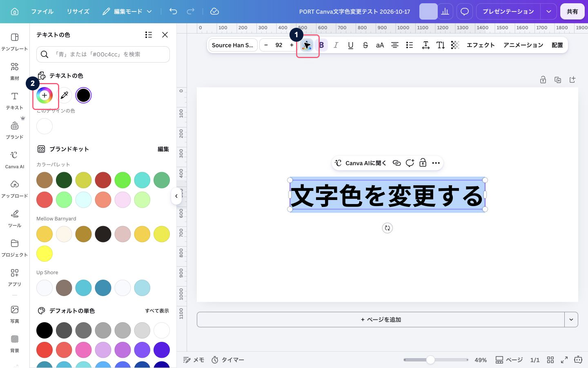Collapse the side panel with the chevron
The image size is (588, 368).
(x=176, y=196)
